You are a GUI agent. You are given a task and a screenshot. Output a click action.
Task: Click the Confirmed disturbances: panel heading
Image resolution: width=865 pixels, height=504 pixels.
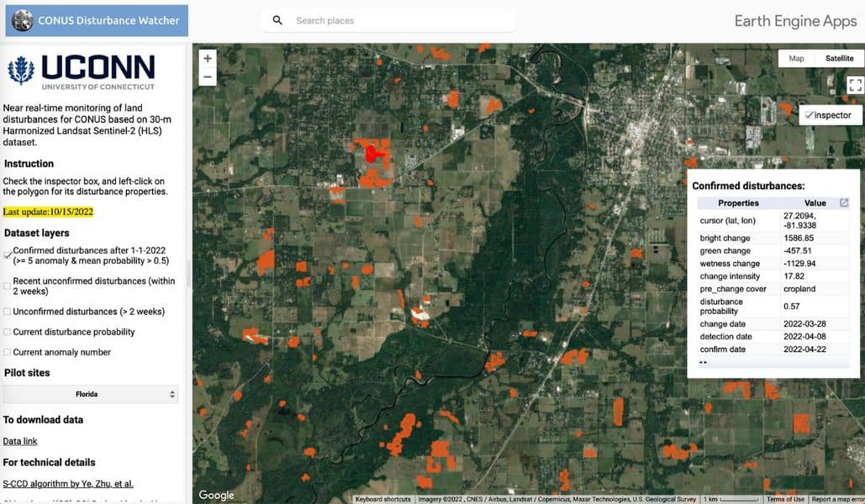(748, 186)
